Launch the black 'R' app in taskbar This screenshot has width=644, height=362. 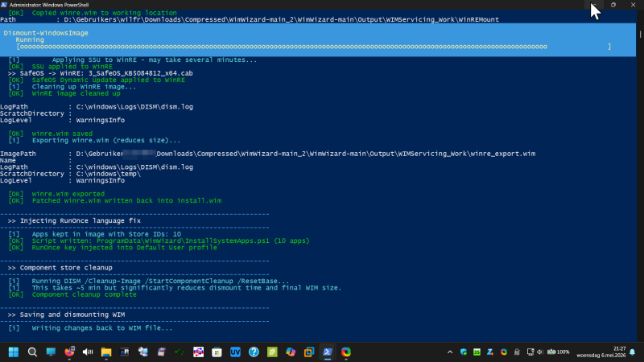pyautogui.click(x=125, y=352)
